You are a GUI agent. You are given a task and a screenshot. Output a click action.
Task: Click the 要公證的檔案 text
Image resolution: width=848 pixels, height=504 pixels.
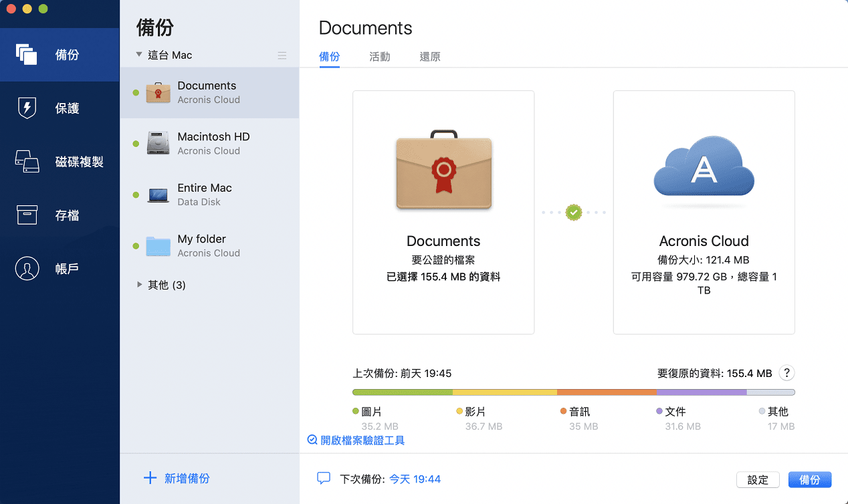443,259
